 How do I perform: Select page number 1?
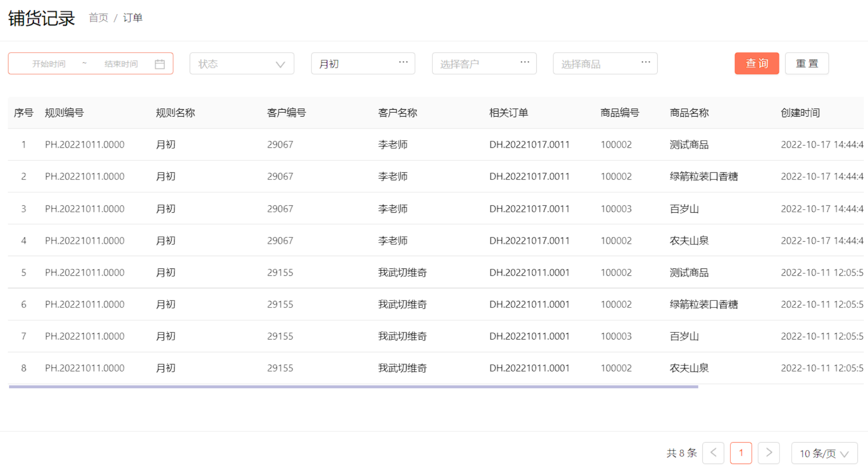(741, 453)
